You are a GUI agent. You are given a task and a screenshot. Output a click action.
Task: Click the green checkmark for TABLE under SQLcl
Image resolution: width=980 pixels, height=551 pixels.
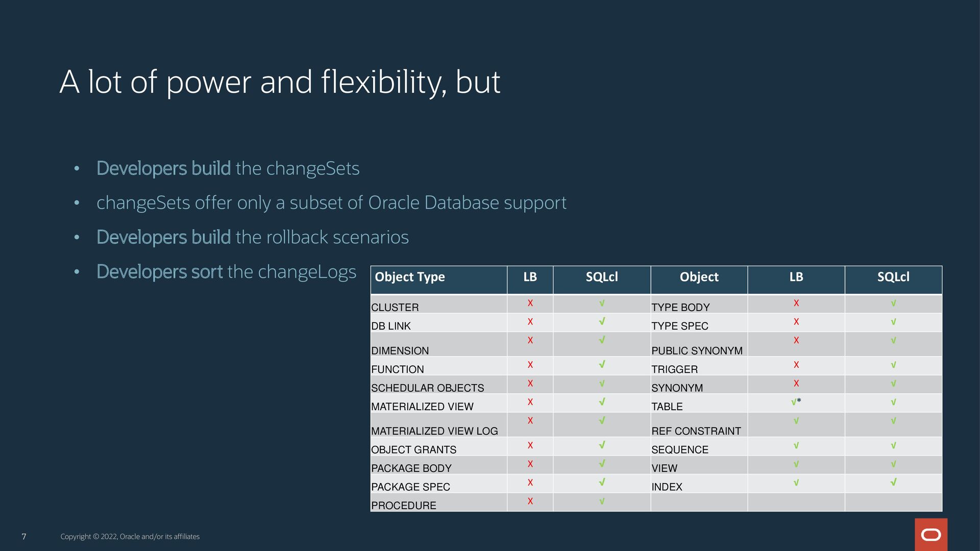click(893, 403)
